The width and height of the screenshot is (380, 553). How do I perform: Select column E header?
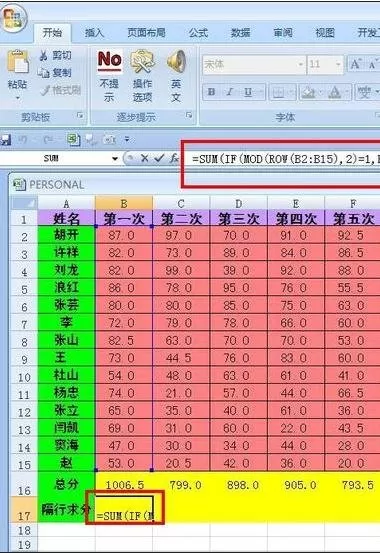[296, 203]
